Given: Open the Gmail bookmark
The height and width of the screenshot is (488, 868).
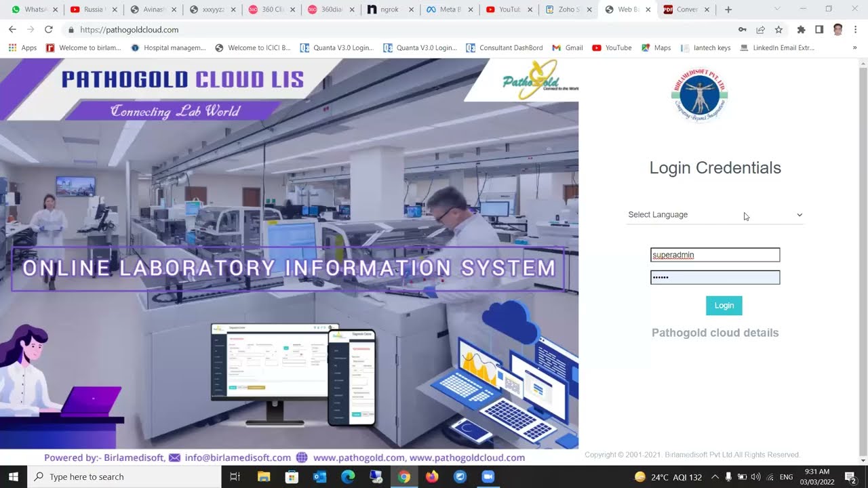Looking at the screenshot, I should (x=567, y=48).
